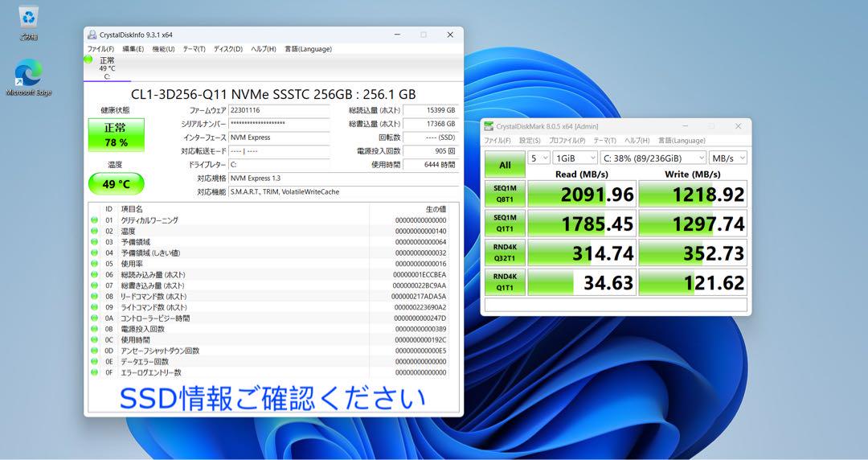Click the CrystalDiskInfo title bar app icon
The width and height of the screenshot is (868, 460).
(92, 35)
